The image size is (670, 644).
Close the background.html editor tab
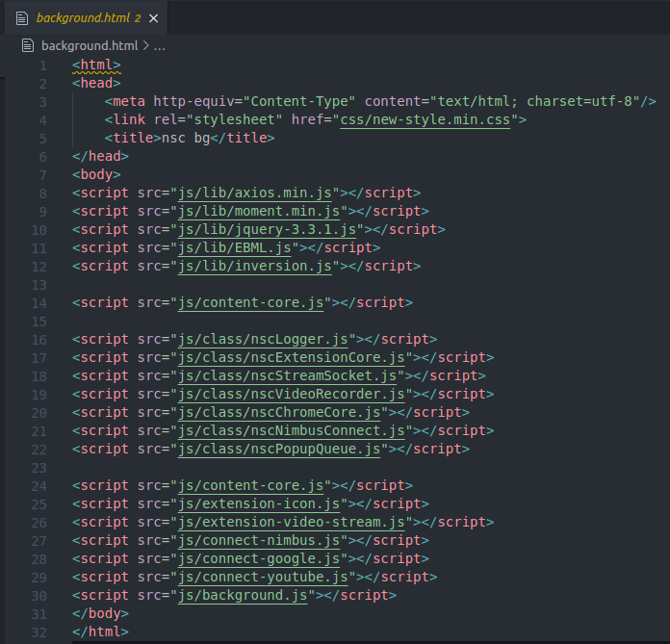(x=154, y=18)
